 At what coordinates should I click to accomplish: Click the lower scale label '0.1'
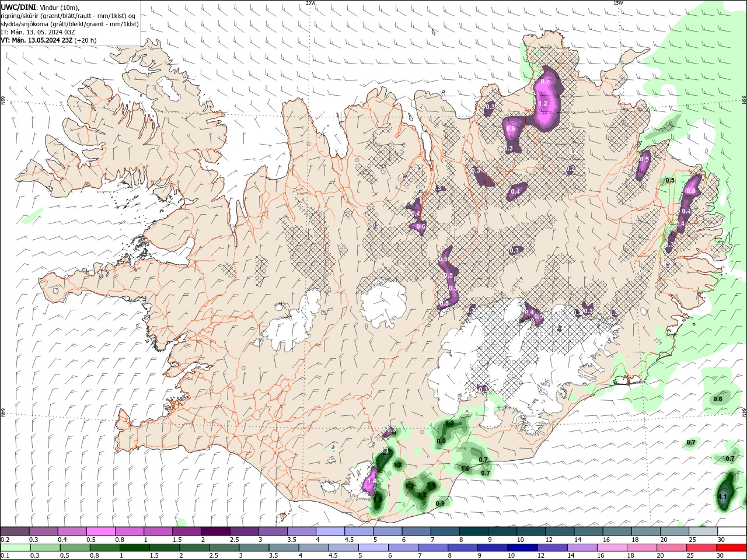coord(5,555)
